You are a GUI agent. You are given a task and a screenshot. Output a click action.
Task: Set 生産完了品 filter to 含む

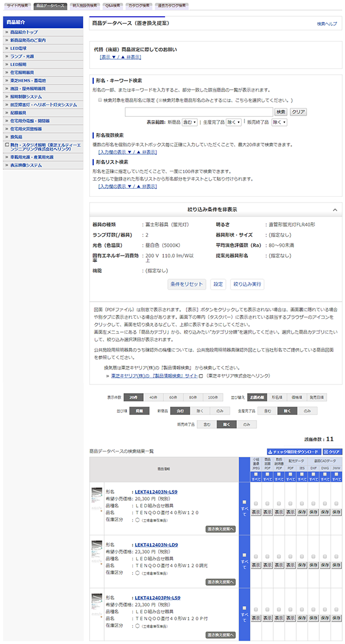[267, 411]
